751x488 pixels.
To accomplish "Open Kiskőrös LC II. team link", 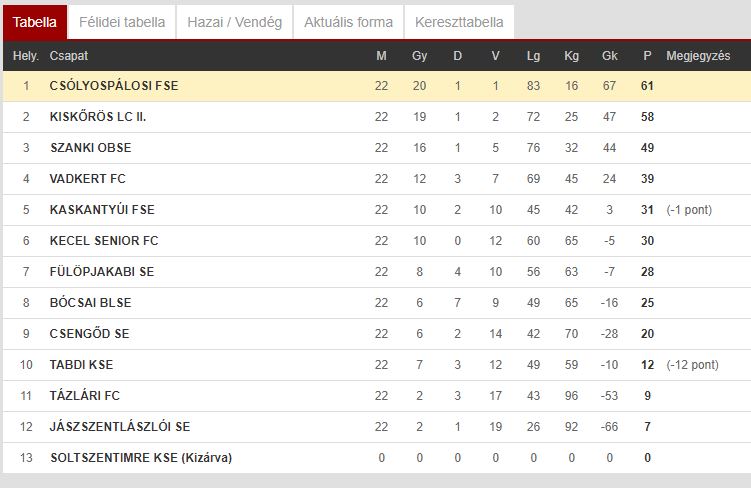I will [x=98, y=117].
